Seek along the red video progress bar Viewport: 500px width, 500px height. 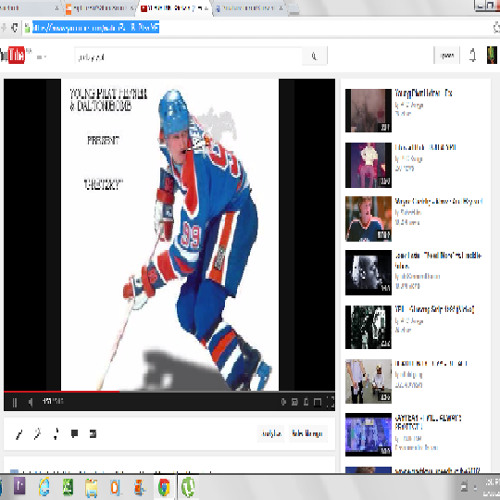169,391
